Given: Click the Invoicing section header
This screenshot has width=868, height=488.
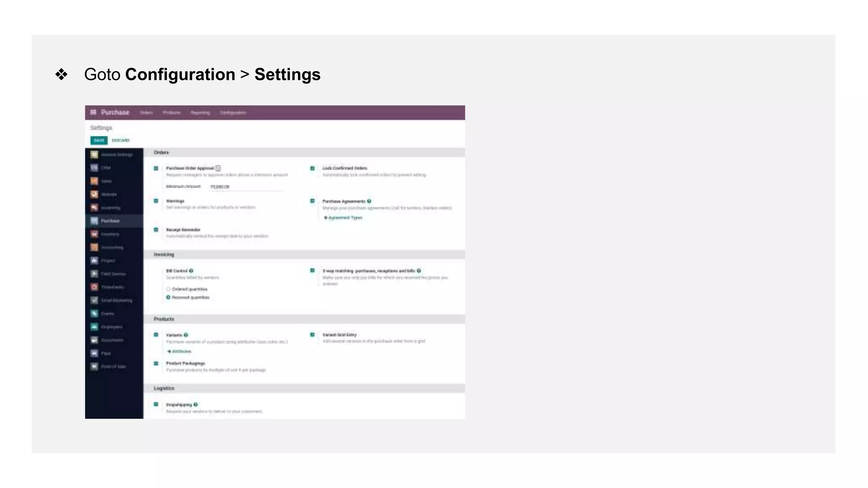Looking at the screenshot, I should pyautogui.click(x=164, y=255).
